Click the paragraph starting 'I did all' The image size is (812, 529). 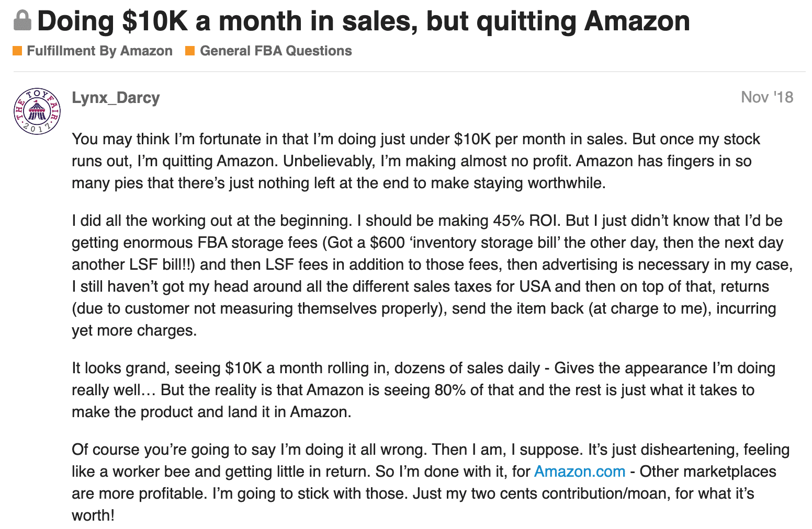point(432,275)
